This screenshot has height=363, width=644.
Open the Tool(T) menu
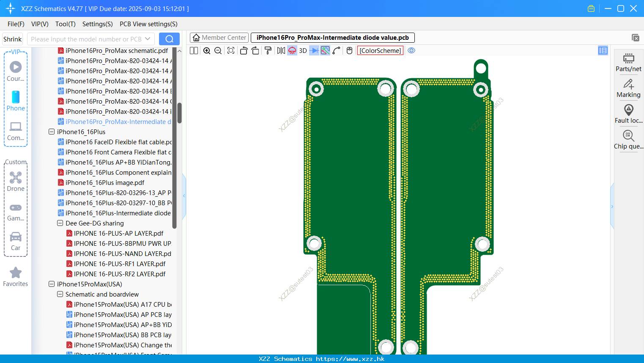[x=66, y=24]
